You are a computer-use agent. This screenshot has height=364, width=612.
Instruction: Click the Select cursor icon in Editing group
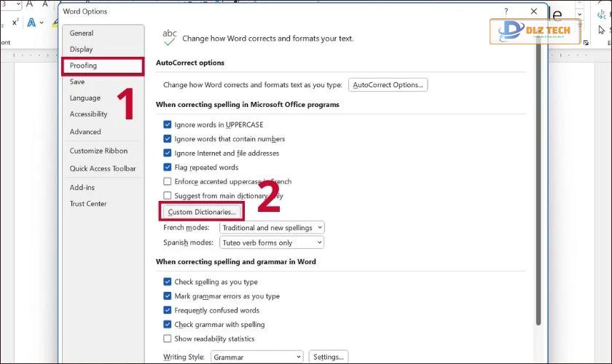pos(602,30)
